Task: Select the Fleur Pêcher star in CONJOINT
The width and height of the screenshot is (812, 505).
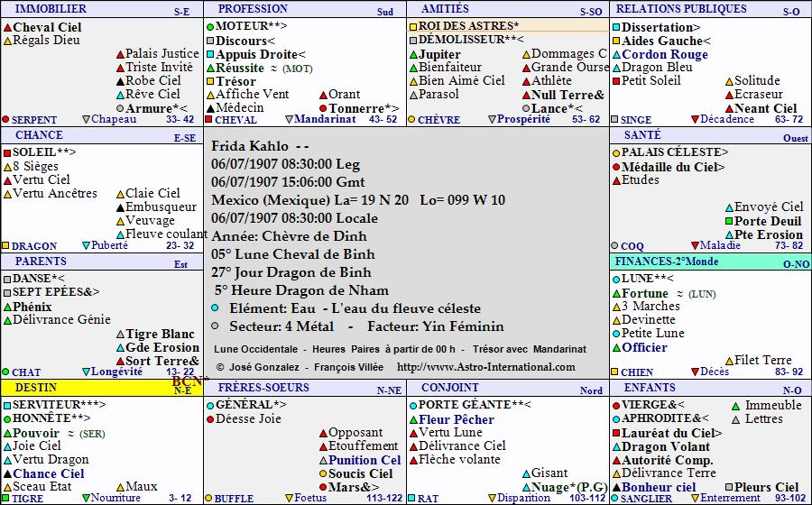Action: (x=457, y=419)
